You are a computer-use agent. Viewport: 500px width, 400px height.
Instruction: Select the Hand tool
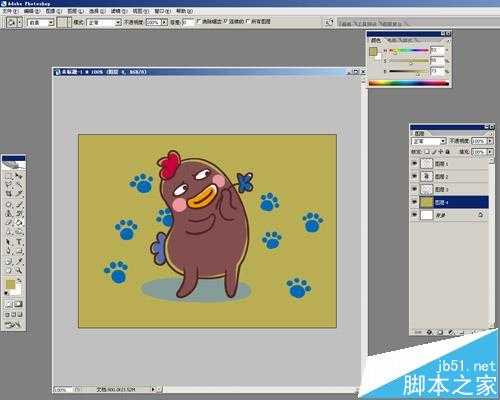point(9,270)
